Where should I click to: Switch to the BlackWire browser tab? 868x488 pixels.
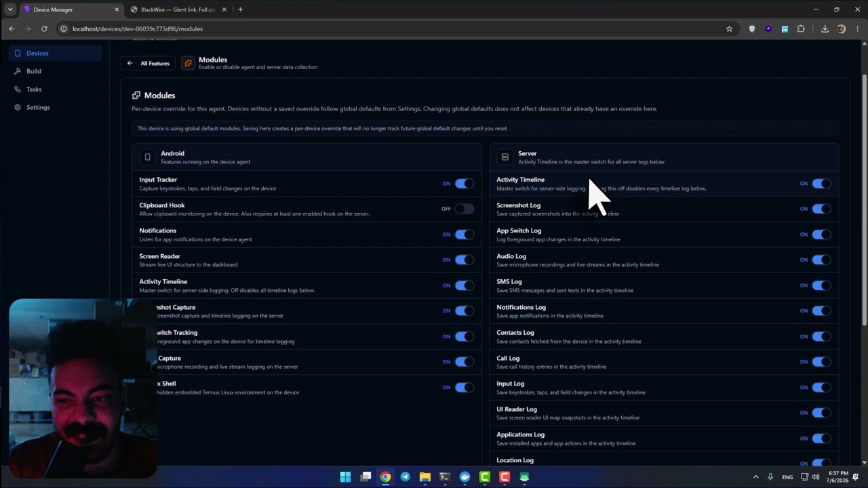tap(178, 9)
